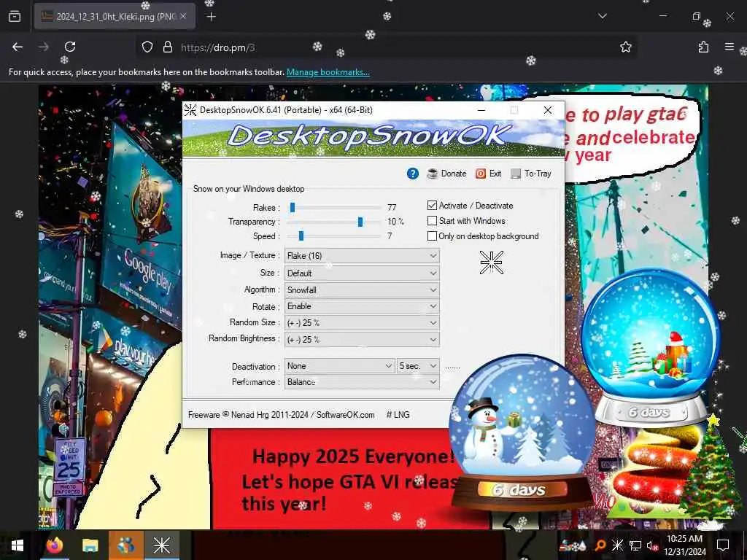Click the snowflake texture preview image
This screenshot has width=747, height=560.
pos(492,262)
